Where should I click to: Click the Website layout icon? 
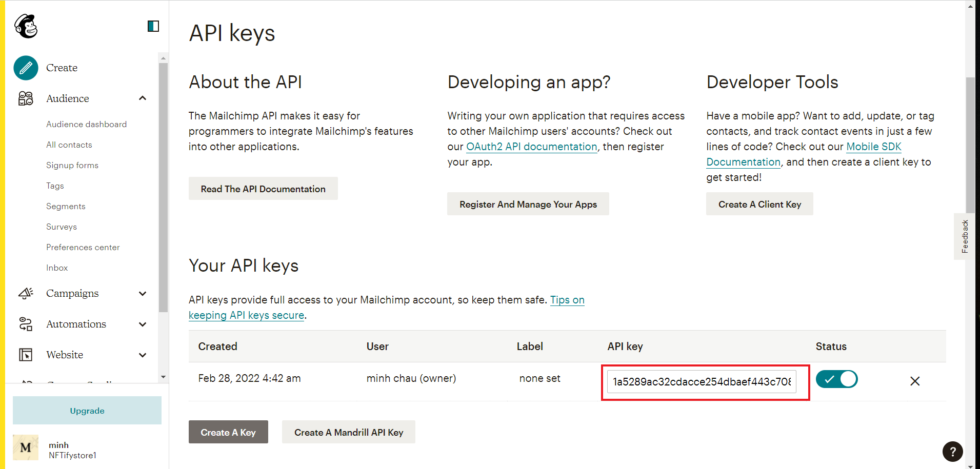[26, 355]
